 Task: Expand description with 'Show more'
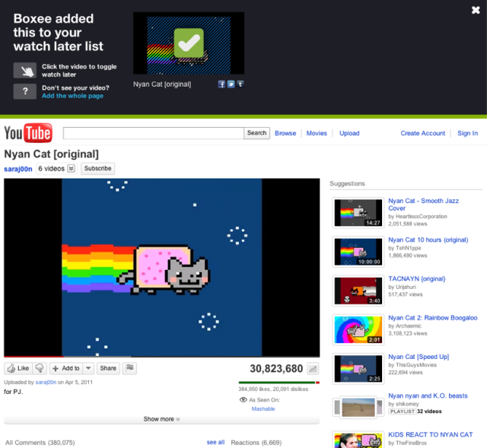161,419
